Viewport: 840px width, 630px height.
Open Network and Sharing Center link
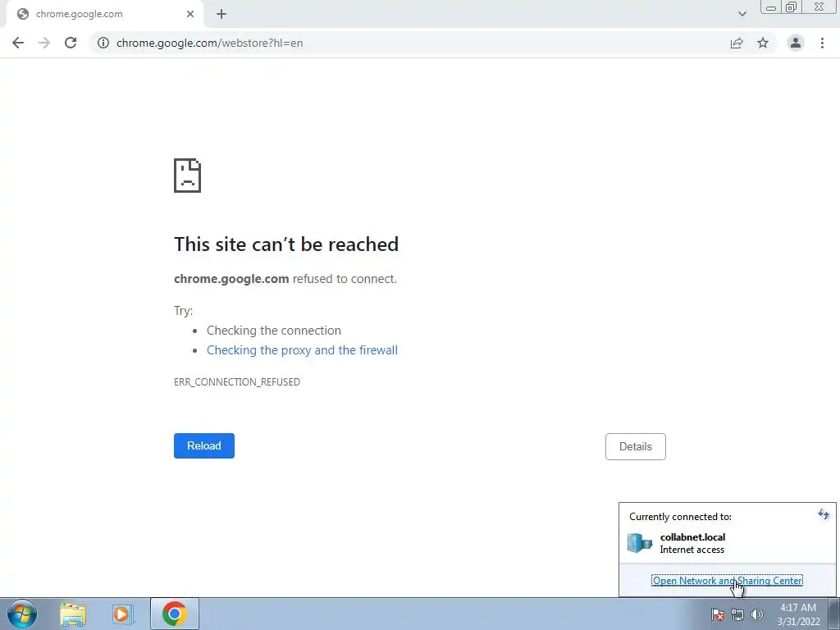(727, 580)
